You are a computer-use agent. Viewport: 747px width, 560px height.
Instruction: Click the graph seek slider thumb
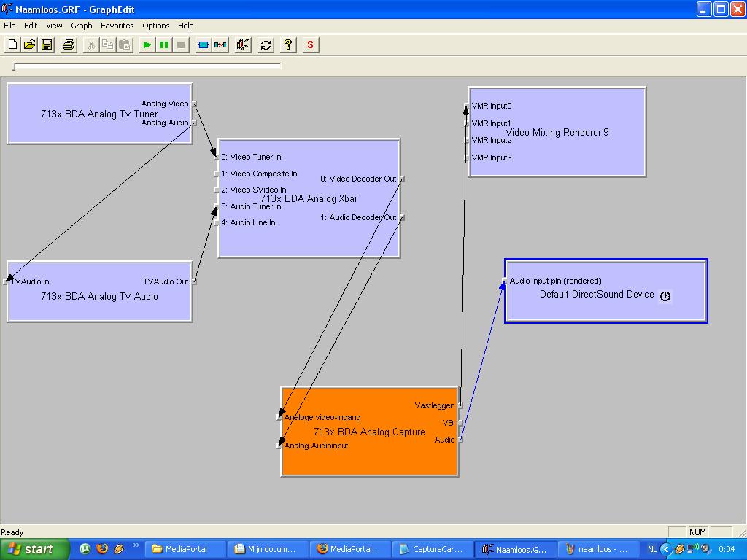(14, 67)
